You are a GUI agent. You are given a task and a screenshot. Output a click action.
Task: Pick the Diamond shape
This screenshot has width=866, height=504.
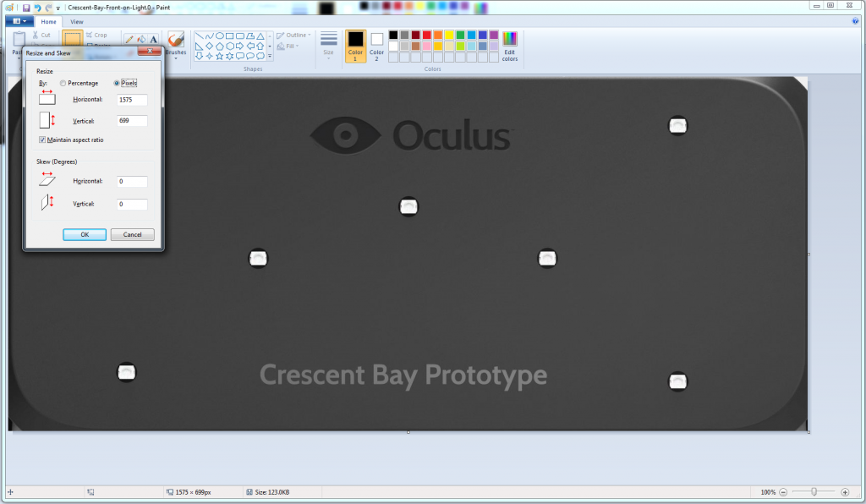[x=210, y=47]
